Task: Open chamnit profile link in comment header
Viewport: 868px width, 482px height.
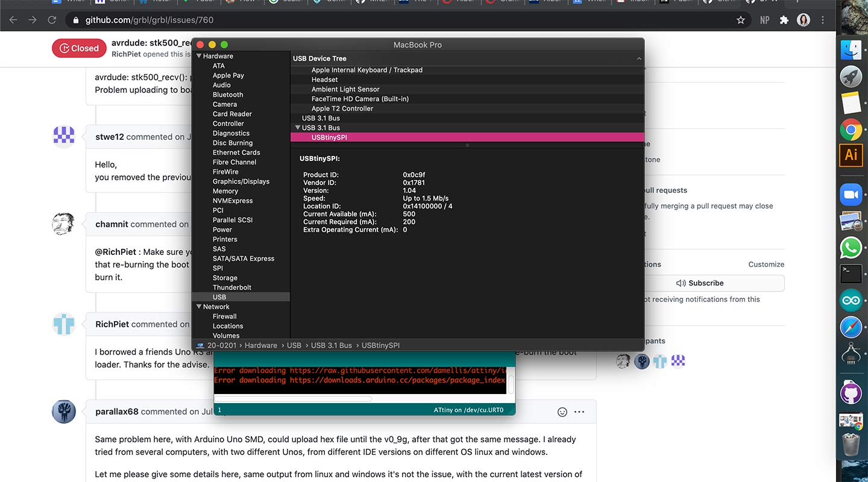Action: point(112,224)
